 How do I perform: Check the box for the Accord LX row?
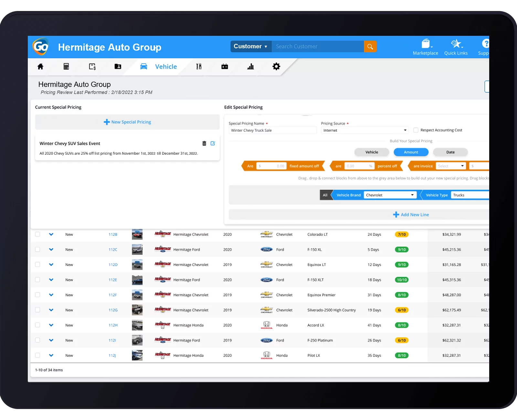point(38,325)
